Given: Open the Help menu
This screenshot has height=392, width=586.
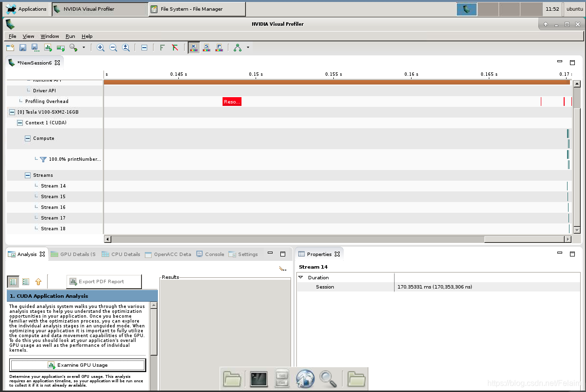Looking at the screenshot, I should (x=87, y=36).
